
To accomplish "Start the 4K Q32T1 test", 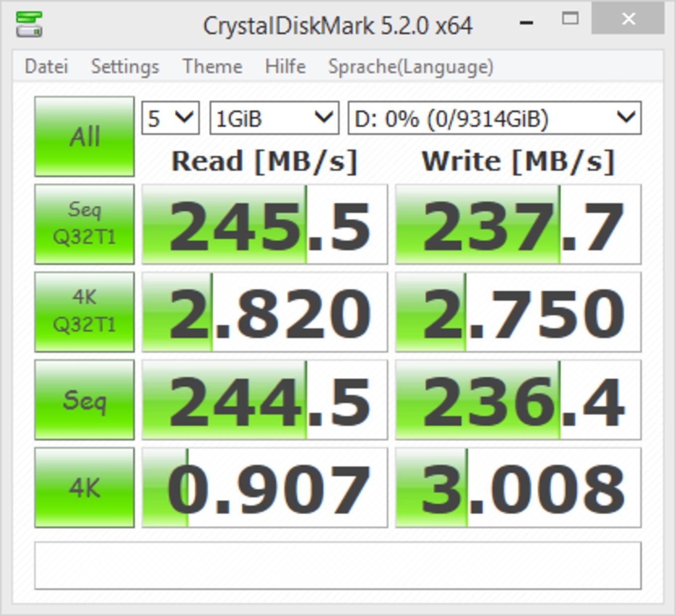I will pos(84,312).
